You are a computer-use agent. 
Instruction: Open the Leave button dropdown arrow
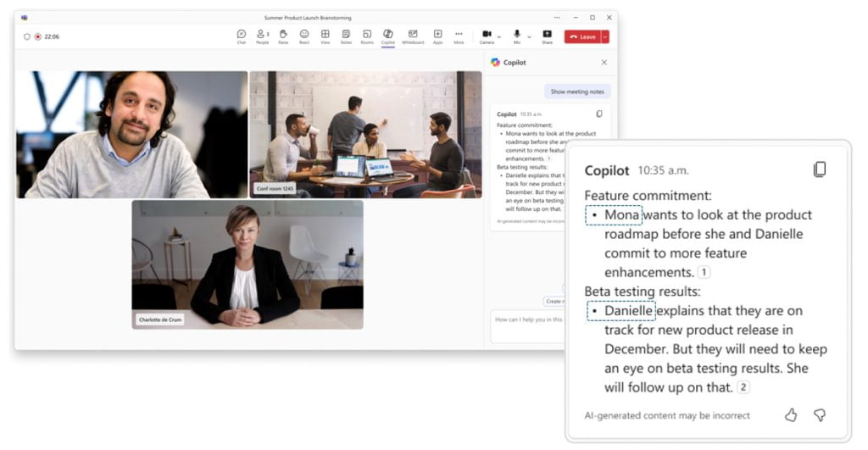coord(605,36)
